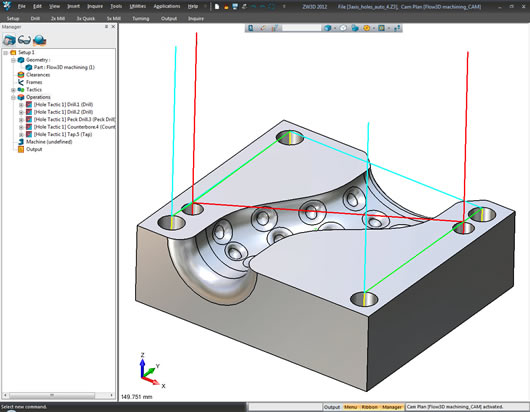
Task: Collapse the Operations tree node
Action: [13, 97]
